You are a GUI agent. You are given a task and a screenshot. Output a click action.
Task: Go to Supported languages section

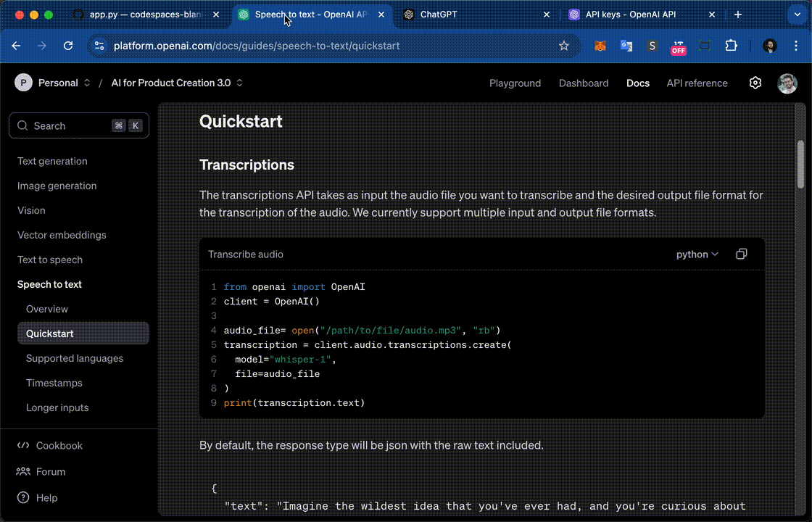[x=75, y=358]
